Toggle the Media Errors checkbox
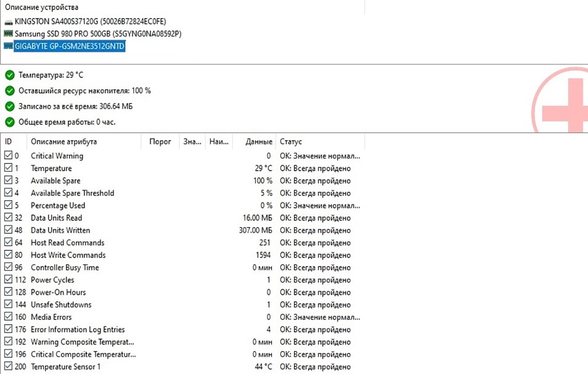This screenshot has height=374, width=588. click(8, 316)
